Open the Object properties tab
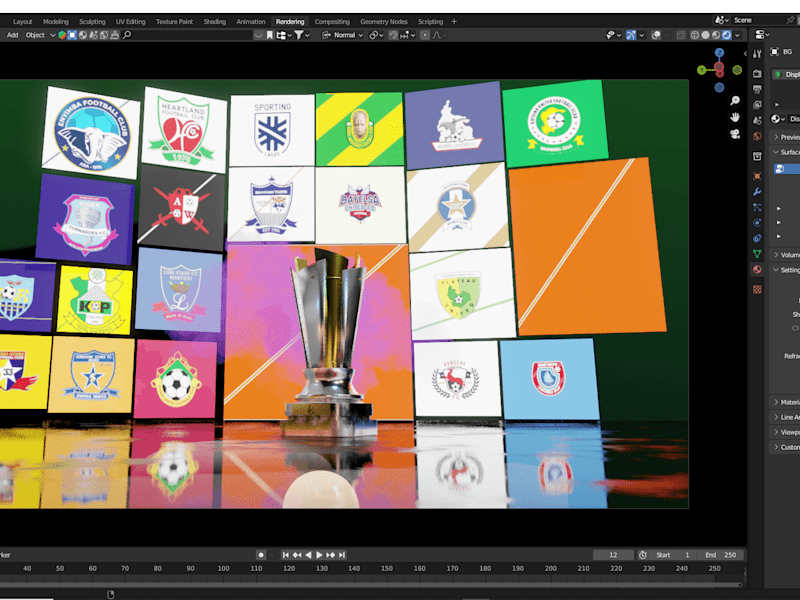Image resolution: width=800 pixels, height=600 pixels. click(757, 176)
